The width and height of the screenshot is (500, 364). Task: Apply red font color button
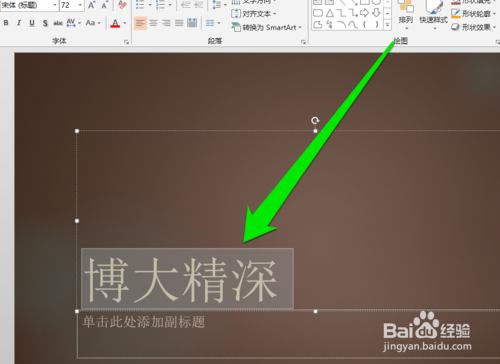coord(115,23)
